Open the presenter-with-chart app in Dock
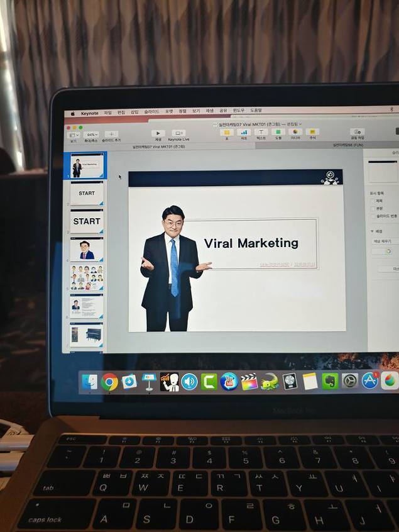The image size is (399, 532). click(169, 382)
